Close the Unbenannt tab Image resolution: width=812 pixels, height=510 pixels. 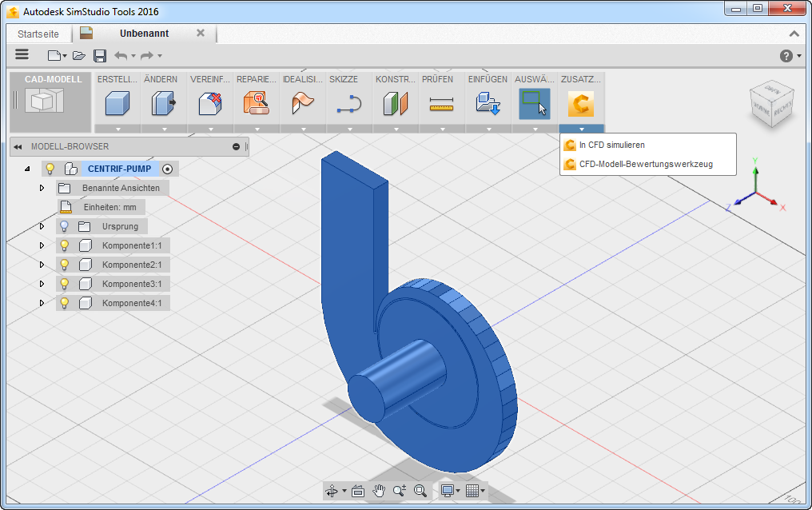click(x=201, y=33)
